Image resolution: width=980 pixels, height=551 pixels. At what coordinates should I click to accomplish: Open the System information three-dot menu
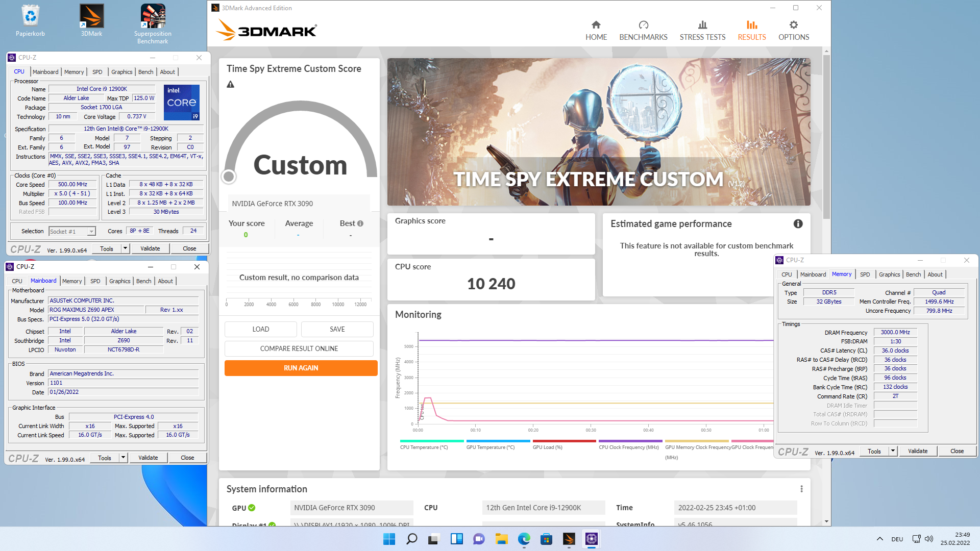click(801, 489)
